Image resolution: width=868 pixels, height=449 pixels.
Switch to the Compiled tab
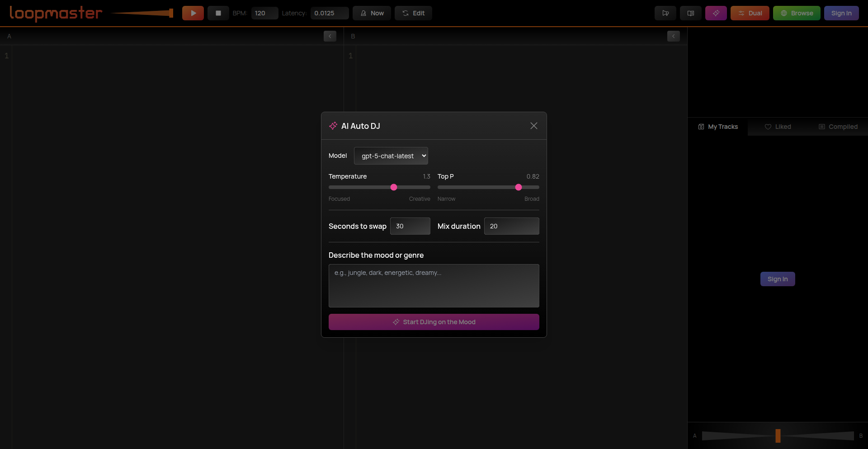(x=838, y=127)
